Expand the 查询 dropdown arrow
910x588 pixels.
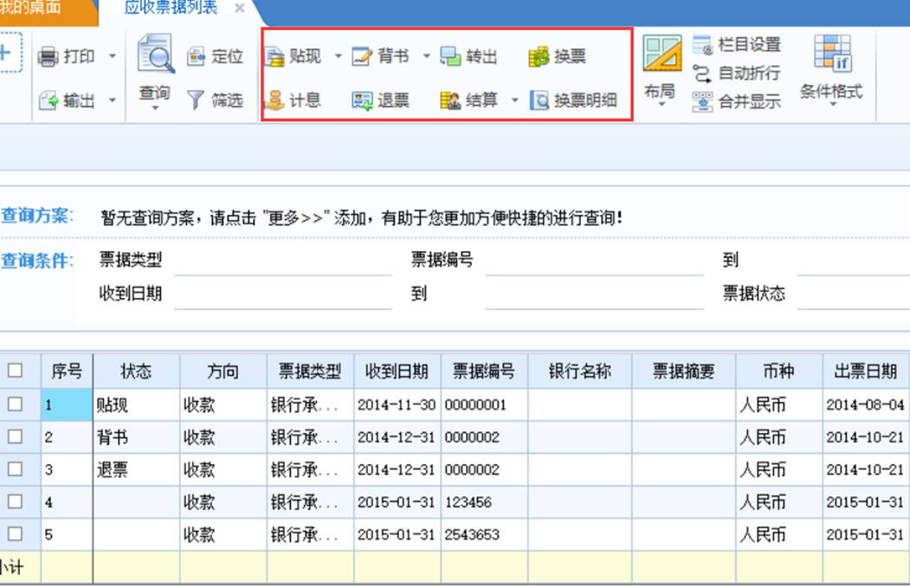(x=155, y=108)
